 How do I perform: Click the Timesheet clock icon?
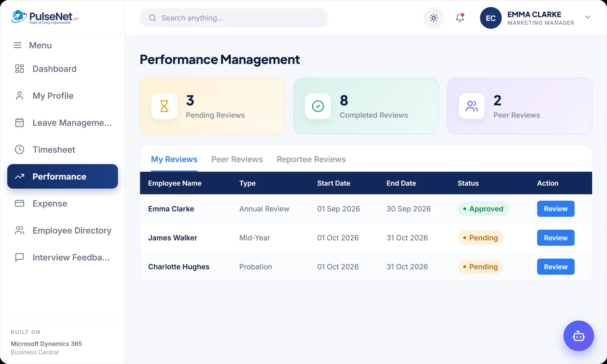[x=20, y=149]
